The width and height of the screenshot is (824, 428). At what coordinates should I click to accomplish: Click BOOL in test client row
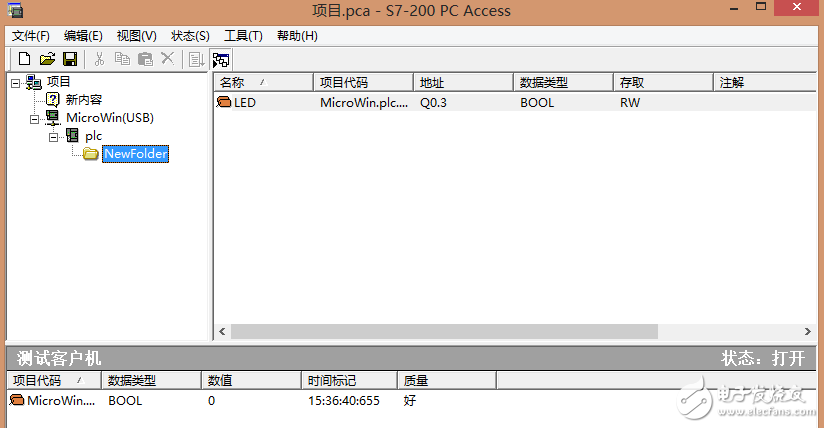(125, 401)
